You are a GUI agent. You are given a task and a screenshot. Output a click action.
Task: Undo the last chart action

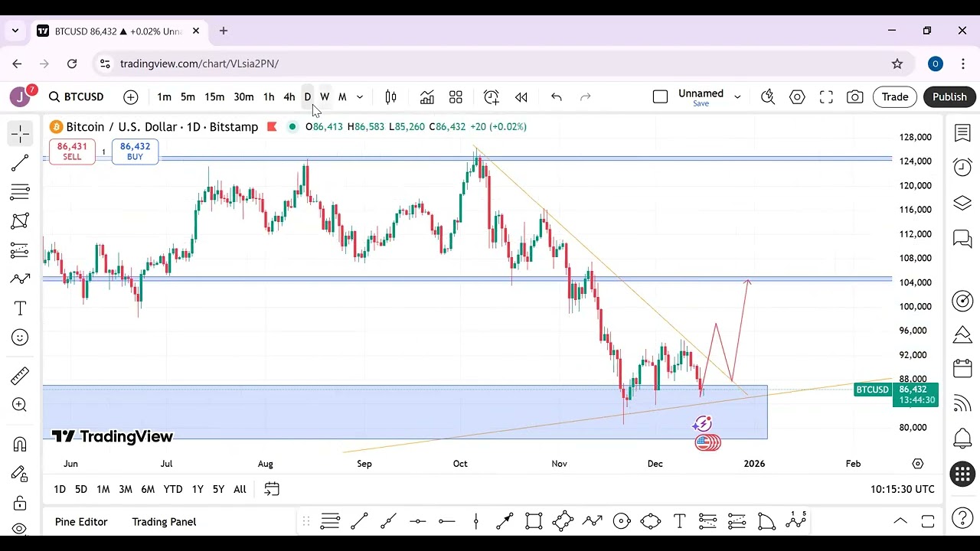tap(557, 97)
